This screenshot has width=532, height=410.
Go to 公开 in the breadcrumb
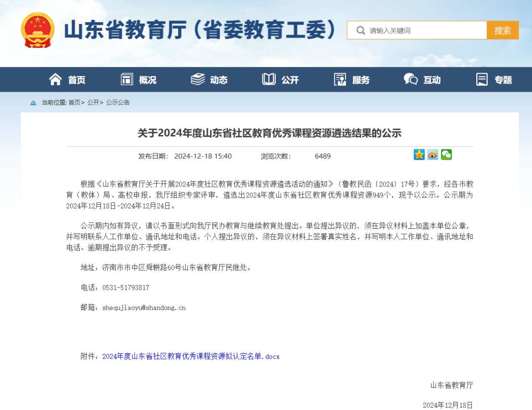pos(93,102)
